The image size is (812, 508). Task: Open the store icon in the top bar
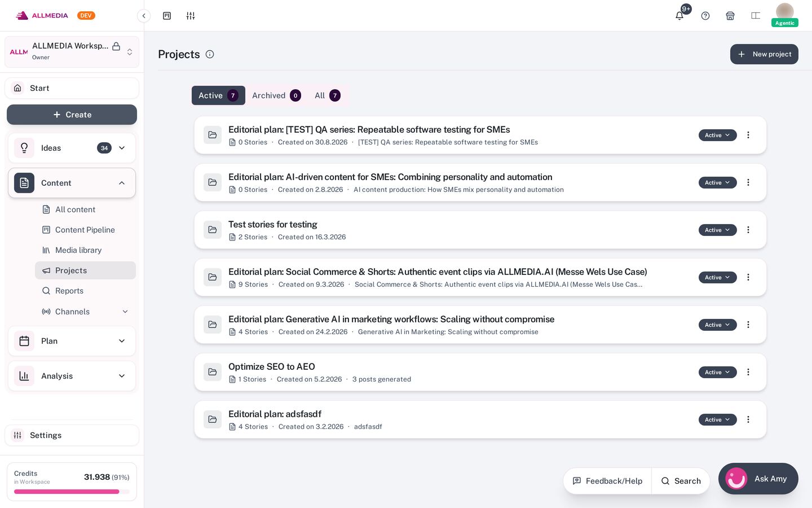coord(730,16)
